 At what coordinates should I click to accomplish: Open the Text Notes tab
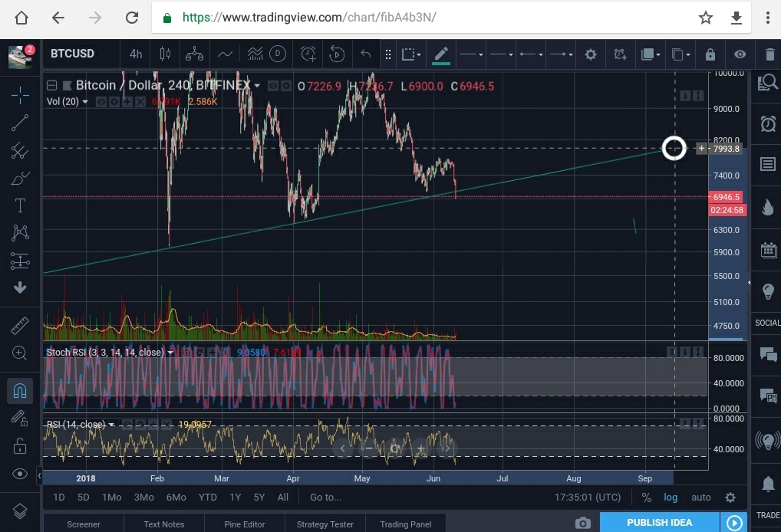[x=164, y=524]
